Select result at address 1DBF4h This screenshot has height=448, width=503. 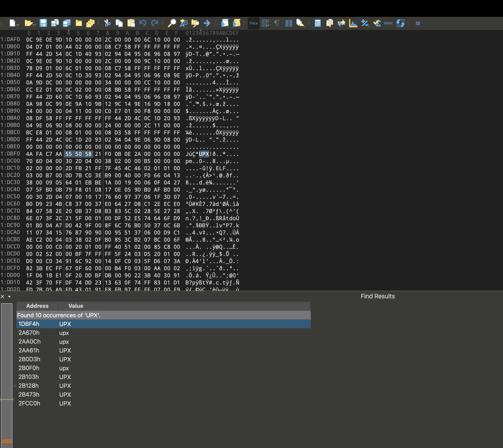(164, 324)
